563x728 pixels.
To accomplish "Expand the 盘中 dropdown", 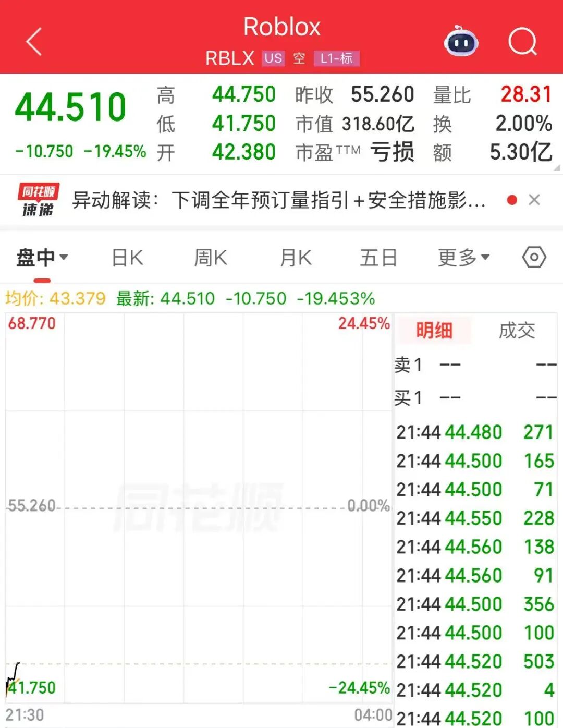I will [42, 258].
